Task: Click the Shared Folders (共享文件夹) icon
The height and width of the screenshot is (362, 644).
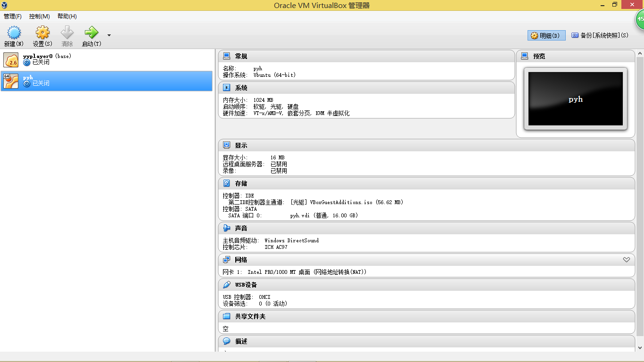Action: pos(227,316)
